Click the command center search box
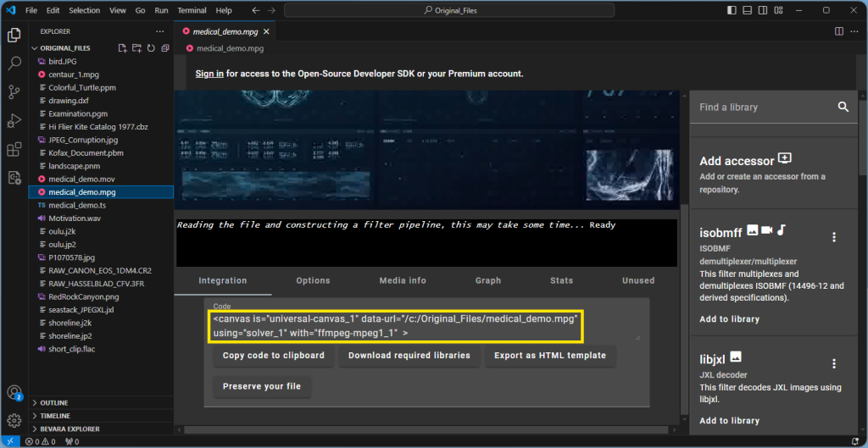 pyautogui.click(x=449, y=10)
